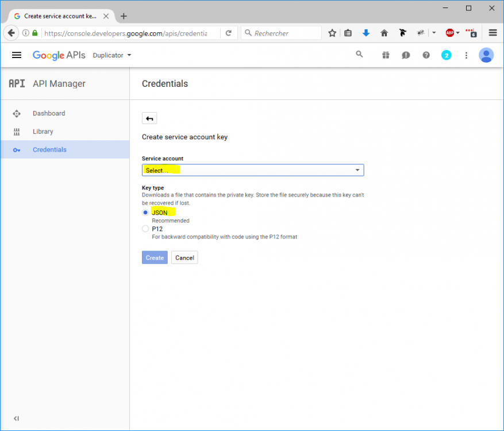Image resolution: width=504 pixels, height=431 pixels.
Task: Go to Dashboard in sidebar
Action: point(49,113)
